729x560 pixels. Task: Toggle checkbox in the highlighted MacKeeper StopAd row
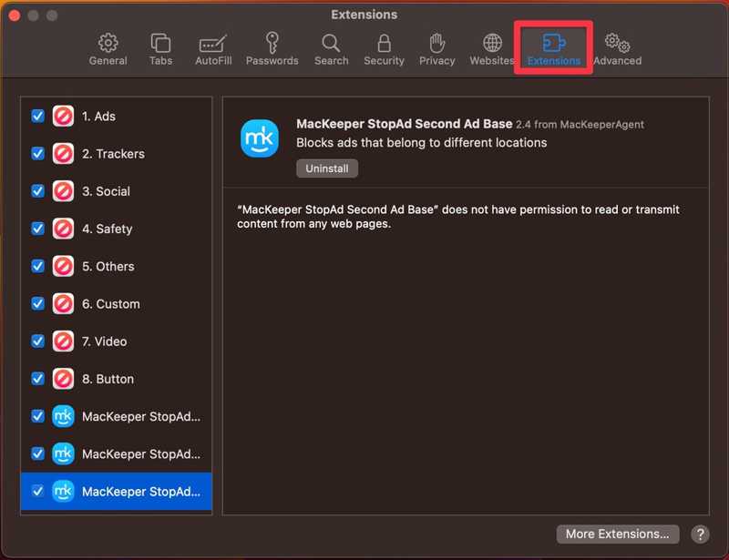point(37,491)
